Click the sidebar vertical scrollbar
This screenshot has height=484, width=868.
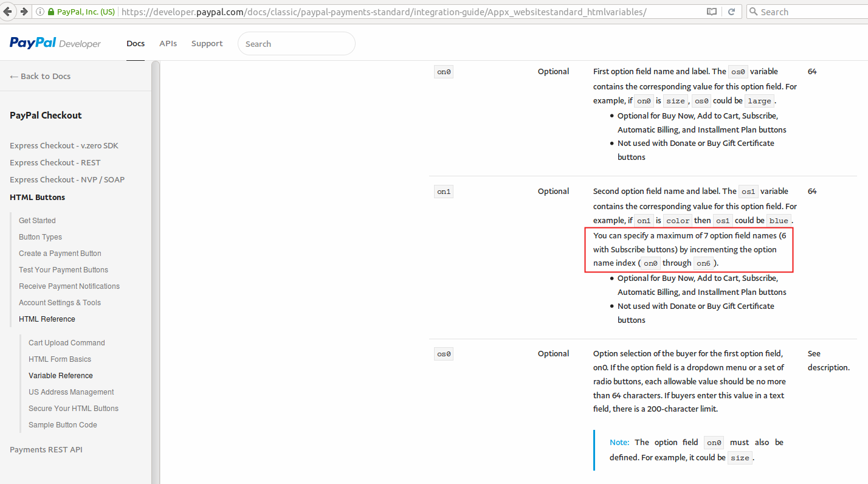(156, 272)
